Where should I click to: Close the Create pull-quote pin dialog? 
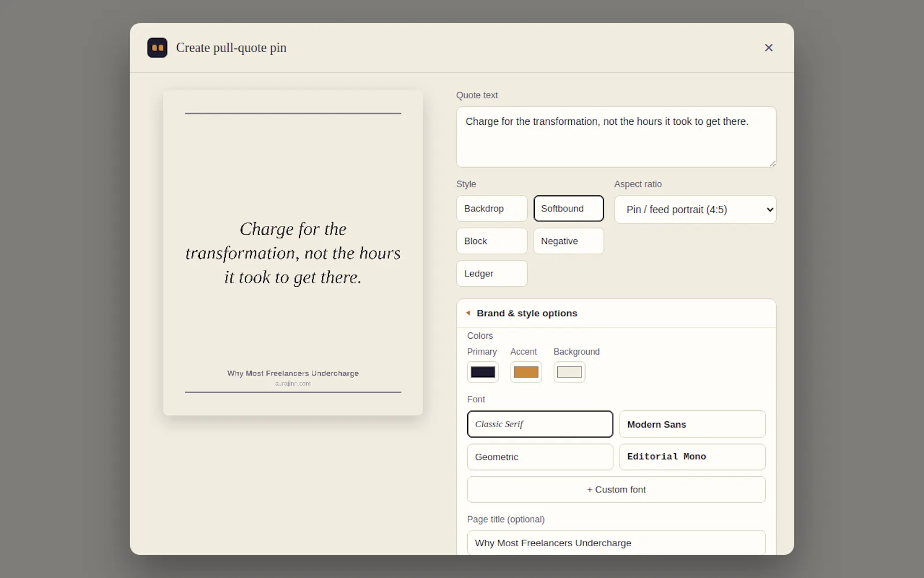769,47
